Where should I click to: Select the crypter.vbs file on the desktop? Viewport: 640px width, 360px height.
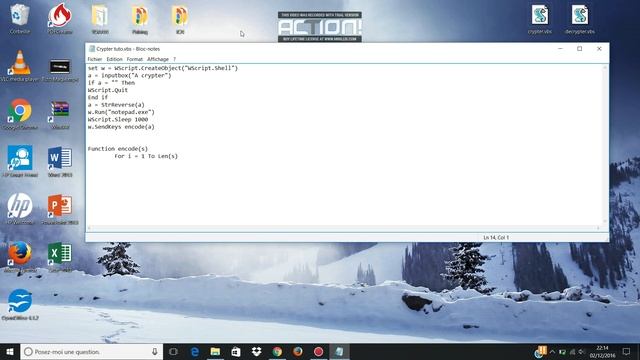tap(540, 19)
